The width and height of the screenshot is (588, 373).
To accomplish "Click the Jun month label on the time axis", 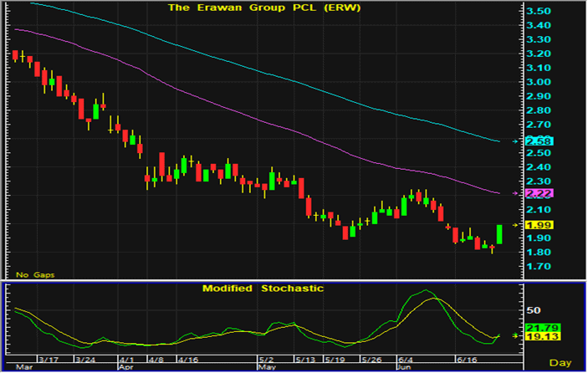I will pos(403,367).
